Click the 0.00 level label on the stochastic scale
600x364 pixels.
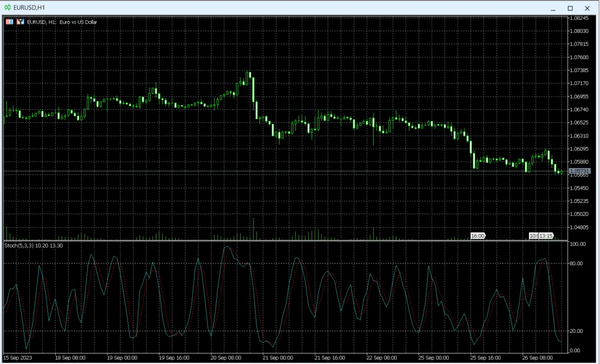click(575, 351)
